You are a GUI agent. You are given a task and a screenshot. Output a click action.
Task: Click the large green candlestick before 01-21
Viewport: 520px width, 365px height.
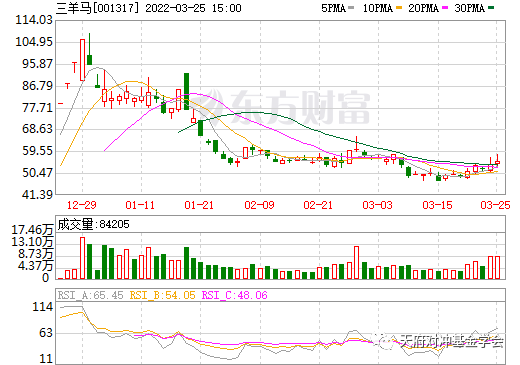coord(186,91)
